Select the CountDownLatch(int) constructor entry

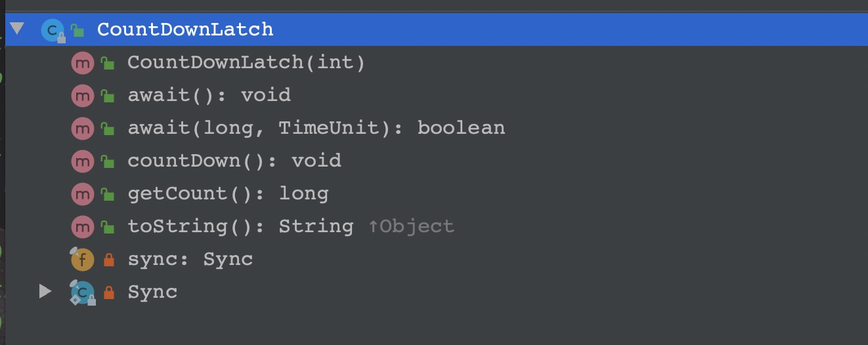click(246, 63)
